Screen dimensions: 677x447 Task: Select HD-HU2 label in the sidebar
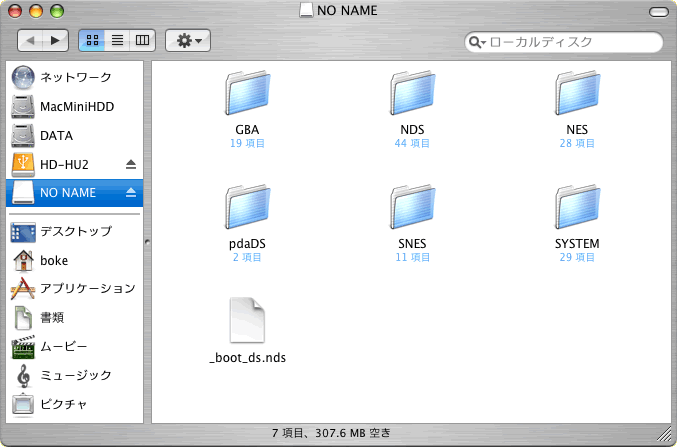[x=64, y=165]
